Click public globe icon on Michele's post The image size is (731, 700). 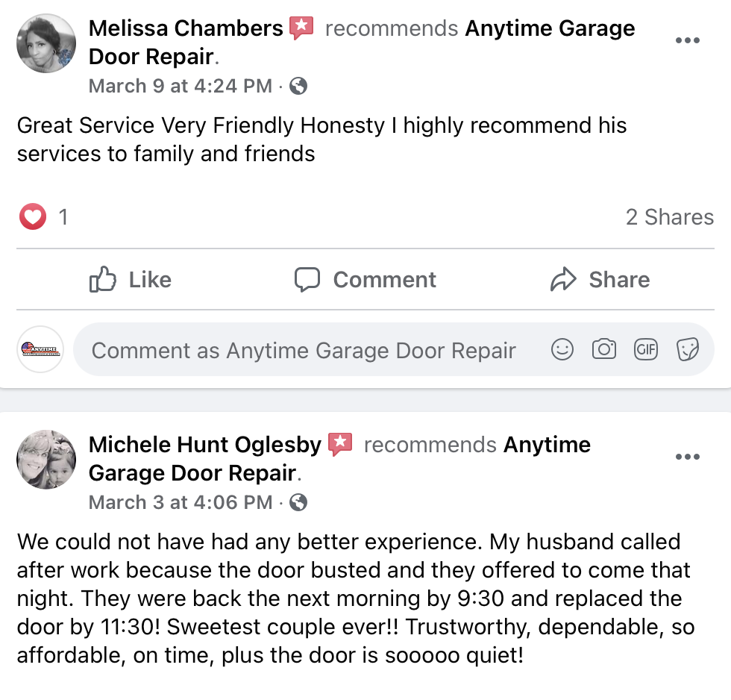tap(298, 502)
